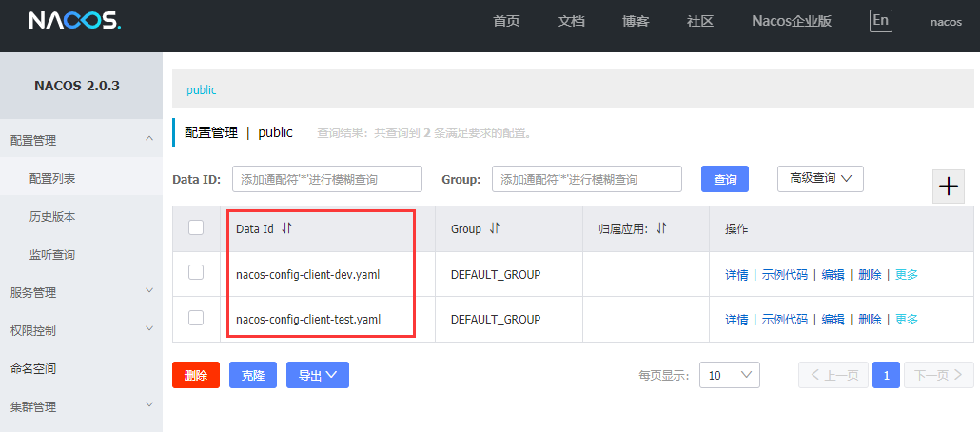Open the 每页显示 page size dropdown
Image resolution: width=980 pixels, height=432 pixels.
tap(730, 375)
